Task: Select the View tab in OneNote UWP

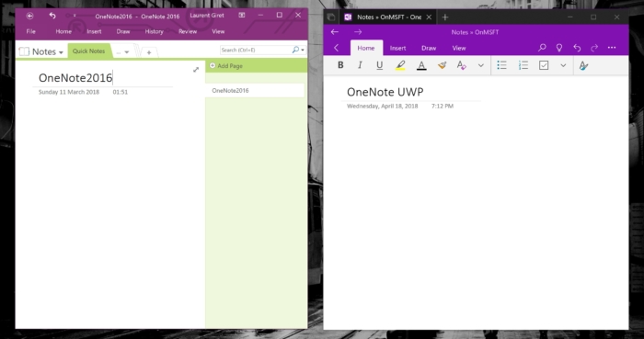Action: [x=459, y=48]
